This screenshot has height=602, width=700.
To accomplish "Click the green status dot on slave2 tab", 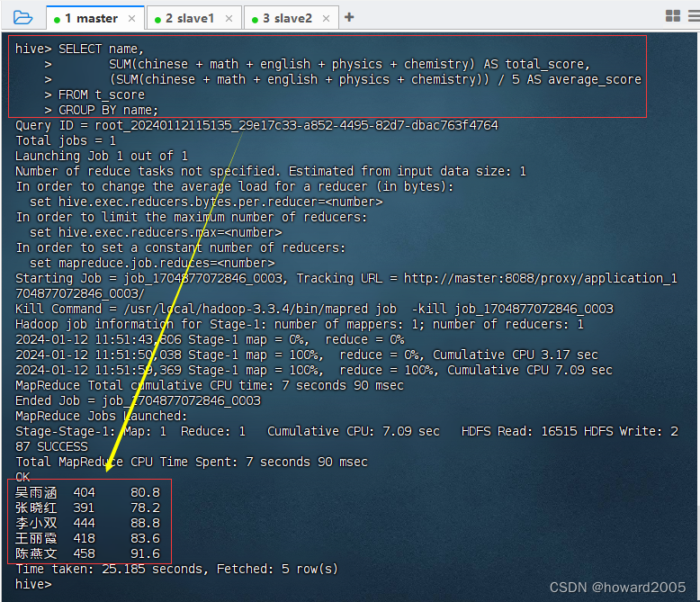I will [x=255, y=20].
